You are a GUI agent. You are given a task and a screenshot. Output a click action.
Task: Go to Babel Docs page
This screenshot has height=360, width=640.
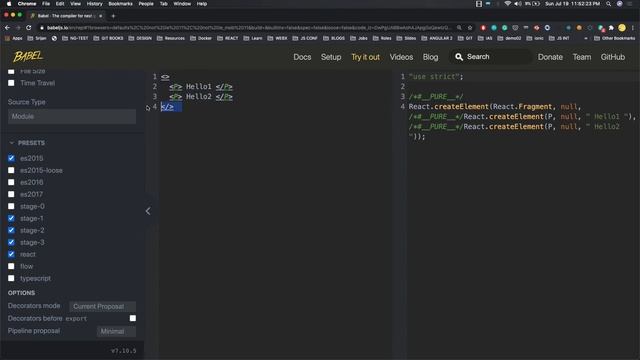(x=302, y=57)
